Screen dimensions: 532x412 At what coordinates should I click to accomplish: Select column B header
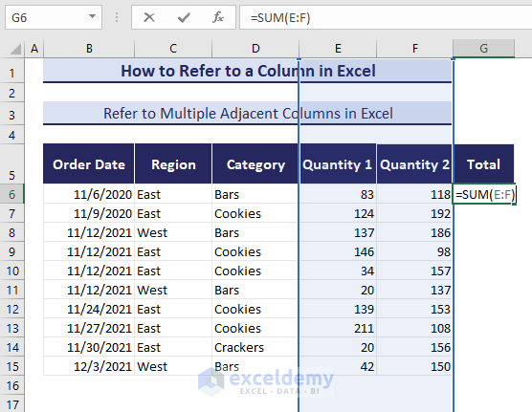point(89,49)
